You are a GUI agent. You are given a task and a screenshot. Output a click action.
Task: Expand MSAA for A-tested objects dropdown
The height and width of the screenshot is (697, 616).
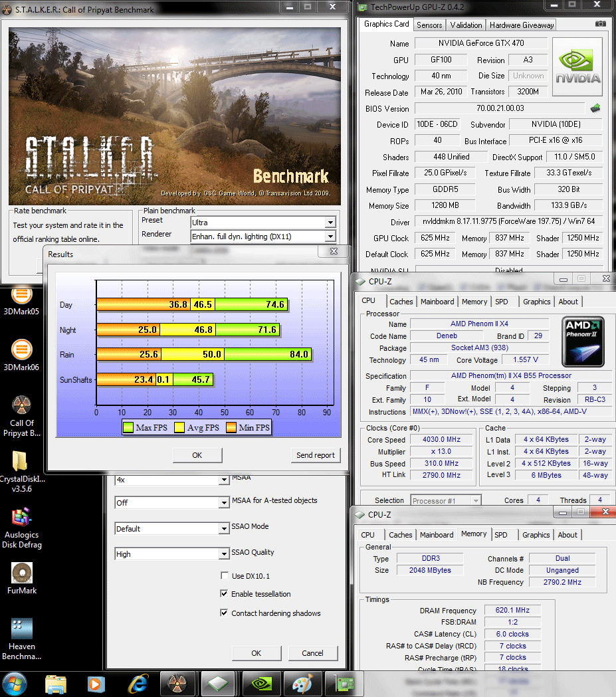172,503
